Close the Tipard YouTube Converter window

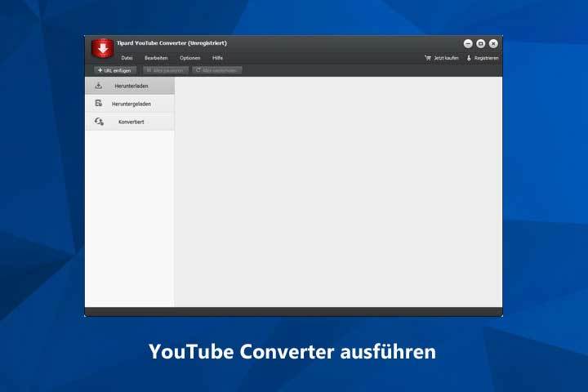click(x=493, y=43)
